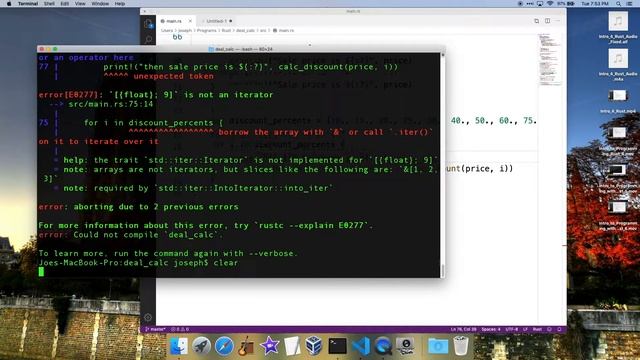Click the Rust language mode indicator
The width and height of the screenshot is (640, 360).
click(537, 329)
